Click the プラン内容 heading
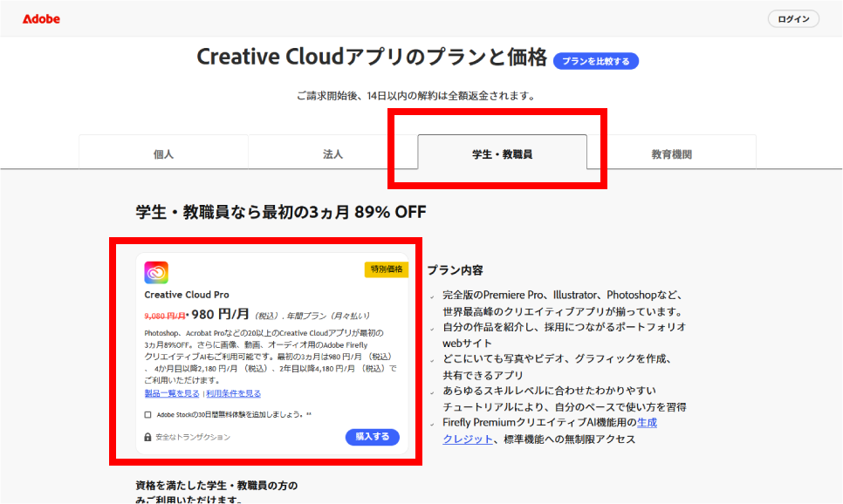Image resolution: width=843 pixels, height=504 pixels. coord(455,270)
